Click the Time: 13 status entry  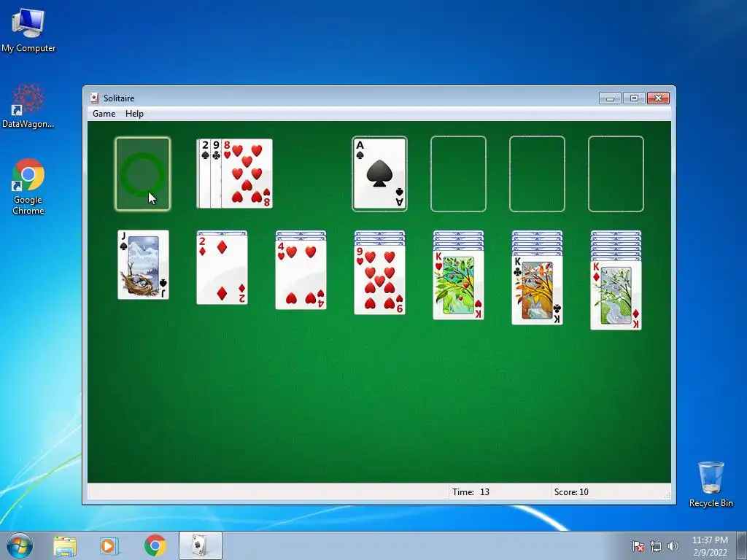tap(471, 492)
